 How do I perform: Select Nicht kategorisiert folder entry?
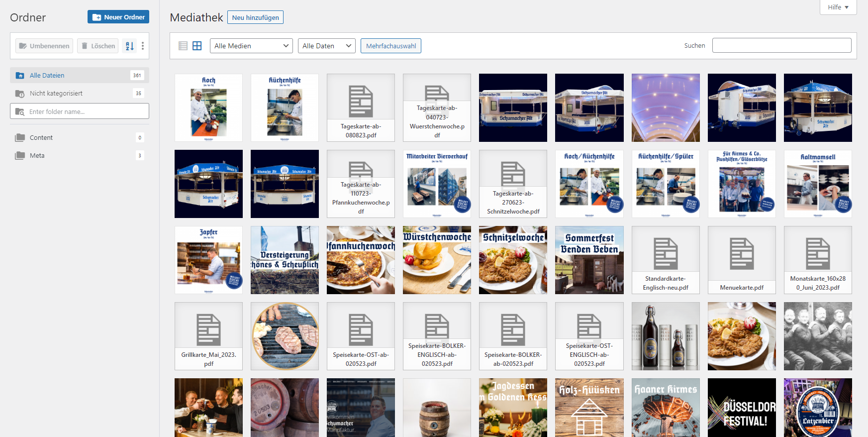point(56,94)
